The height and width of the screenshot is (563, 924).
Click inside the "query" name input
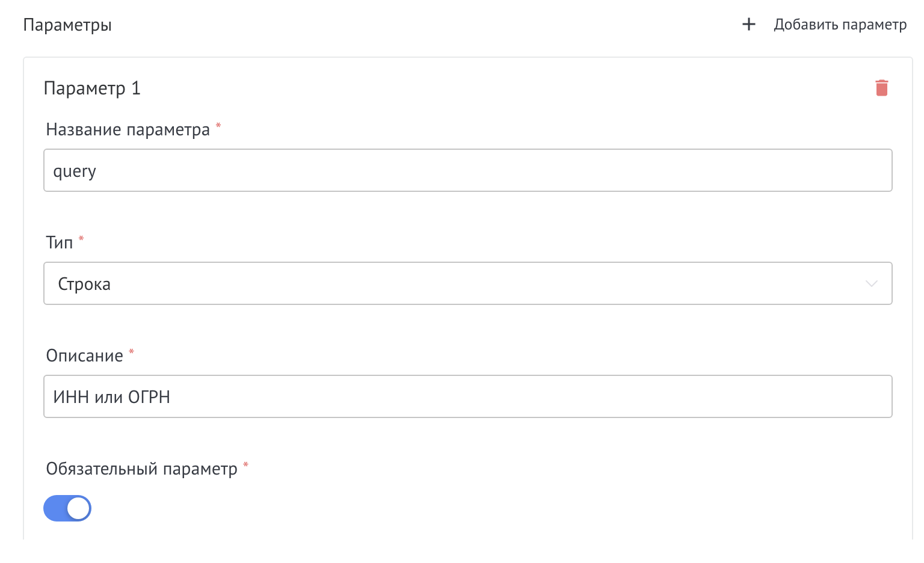click(x=421, y=170)
